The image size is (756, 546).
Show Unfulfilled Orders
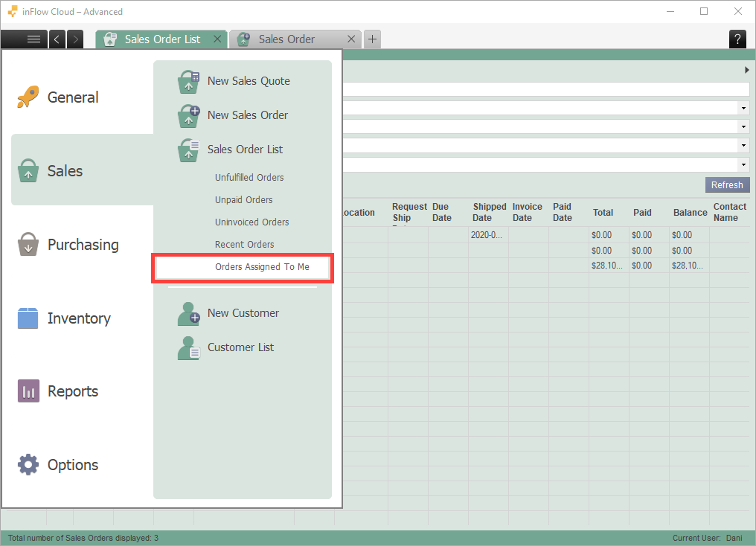point(249,177)
